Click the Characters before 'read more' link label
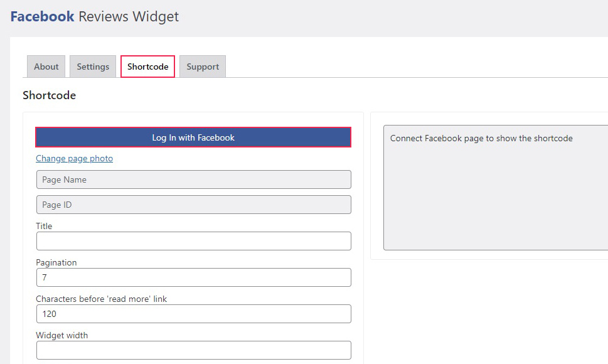Screen dimensions: 608x364 click(x=101, y=299)
